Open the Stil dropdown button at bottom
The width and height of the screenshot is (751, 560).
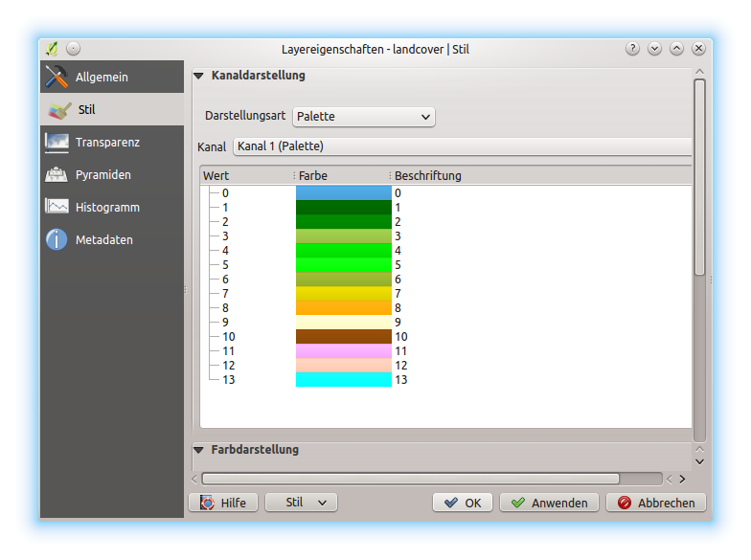(x=301, y=503)
